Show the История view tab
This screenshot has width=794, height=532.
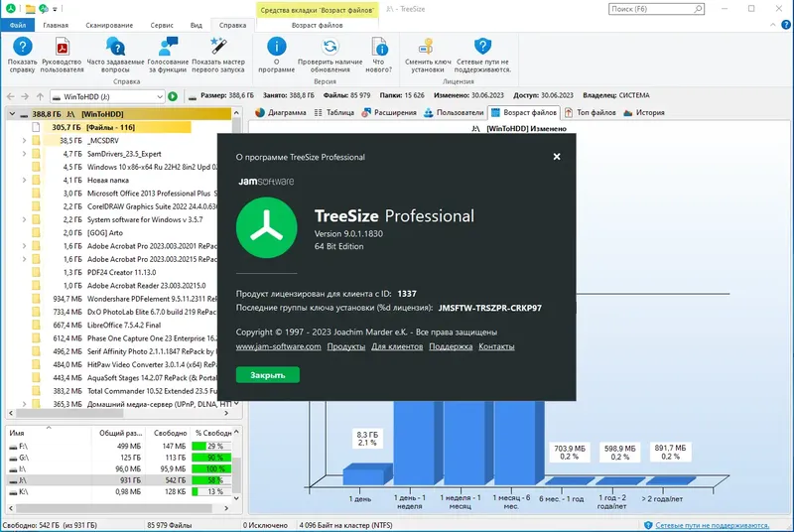[x=643, y=112]
